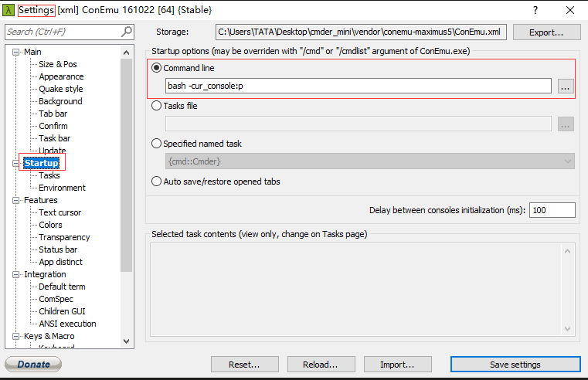Open Status bar settings page

pos(58,250)
